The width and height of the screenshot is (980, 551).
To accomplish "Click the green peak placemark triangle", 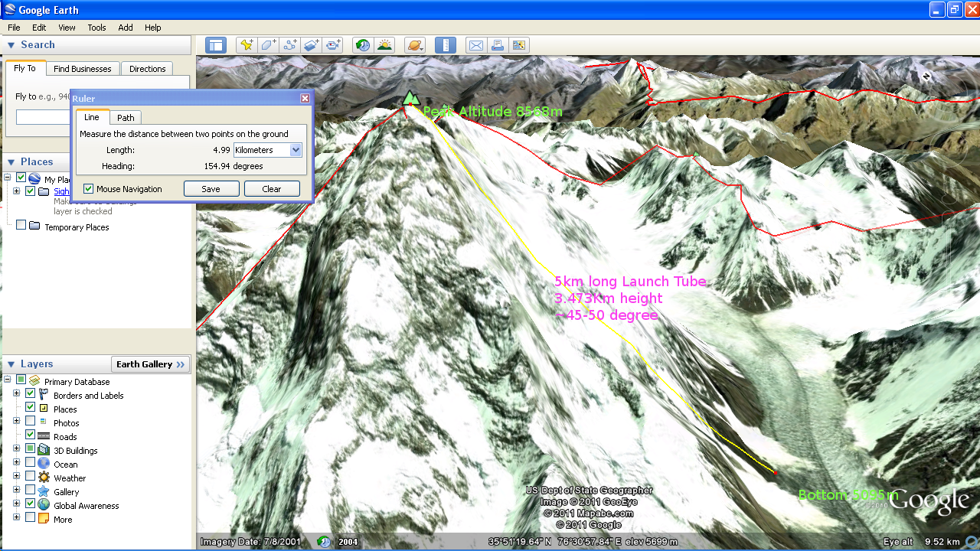I will pos(411,98).
